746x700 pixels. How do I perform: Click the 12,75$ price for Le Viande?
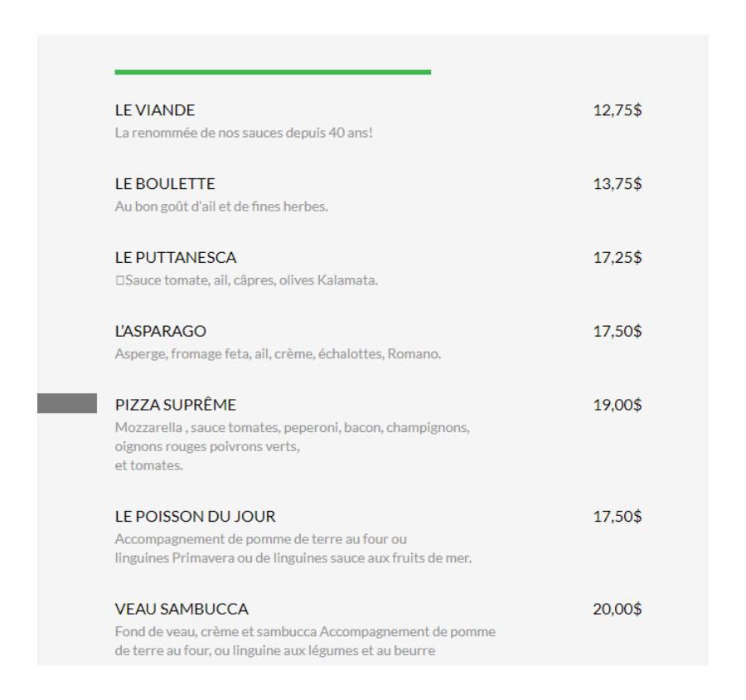click(613, 111)
